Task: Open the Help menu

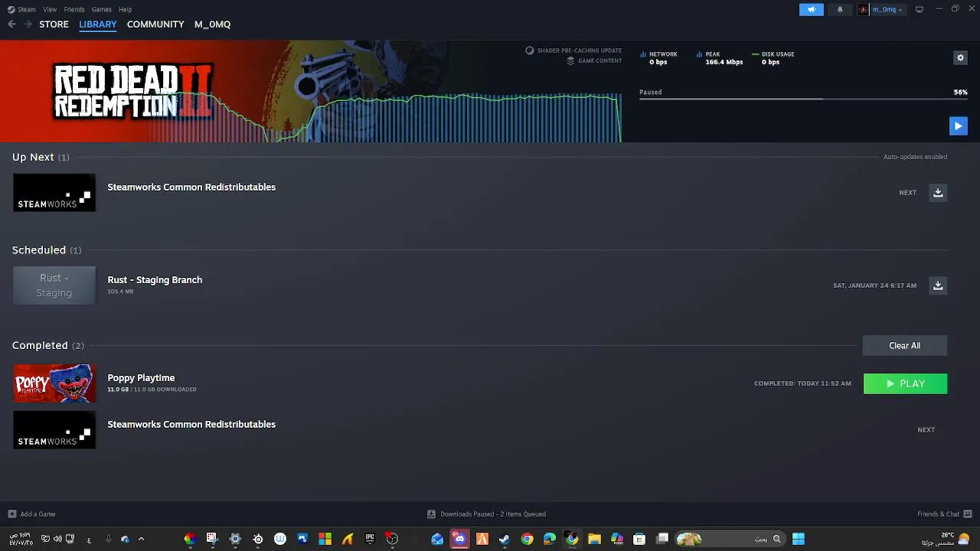Action: 126,9
